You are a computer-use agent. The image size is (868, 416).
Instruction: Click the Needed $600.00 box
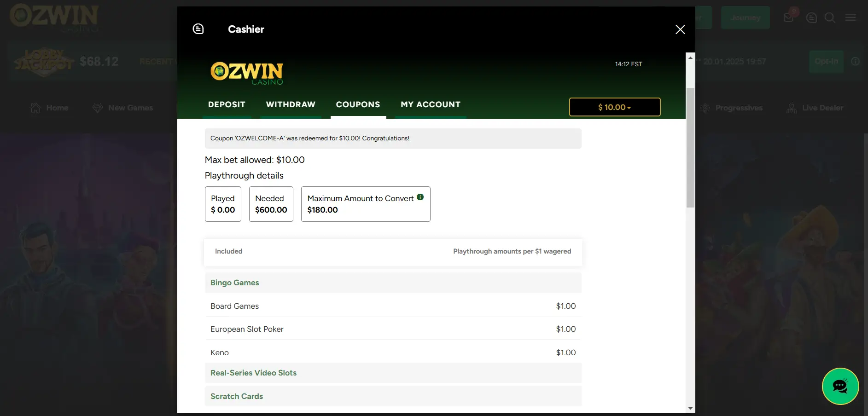pyautogui.click(x=271, y=204)
